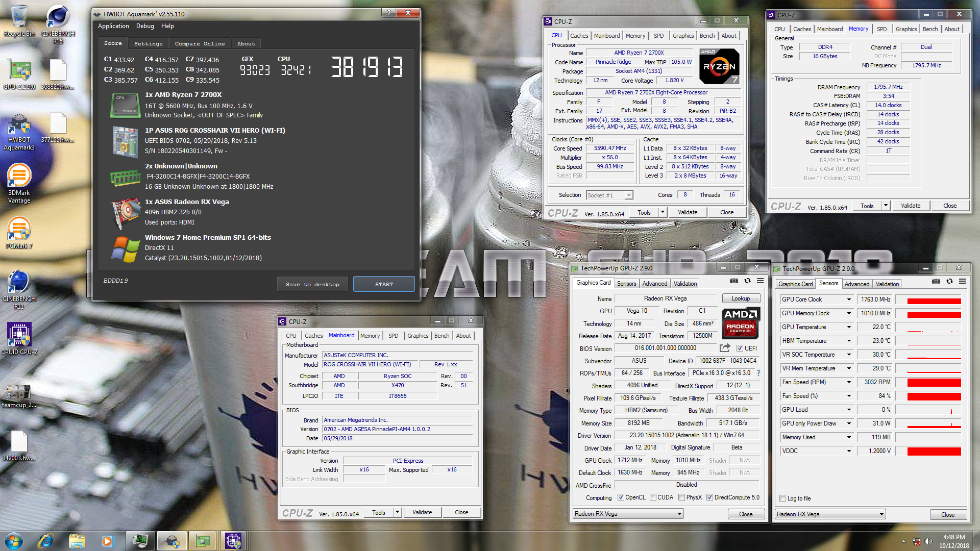Image resolution: width=980 pixels, height=551 pixels.
Task: Click the refresh icon in the GPU-Z Sensors window
Action: point(949,281)
